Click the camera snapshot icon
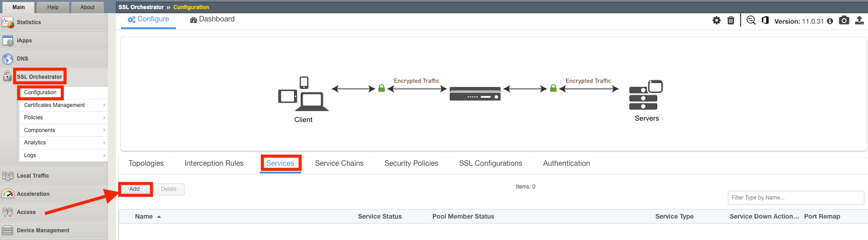This screenshot has height=240, width=868. tap(844, 20)
